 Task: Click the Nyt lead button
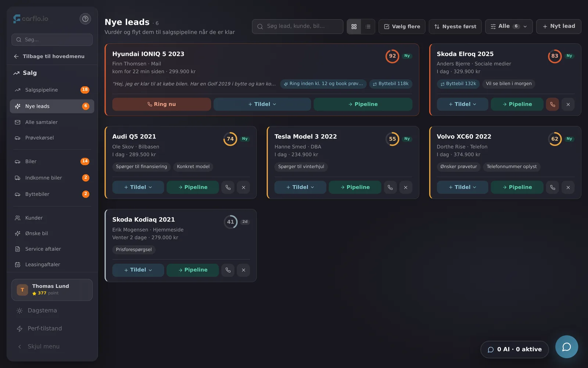(559, 26)
